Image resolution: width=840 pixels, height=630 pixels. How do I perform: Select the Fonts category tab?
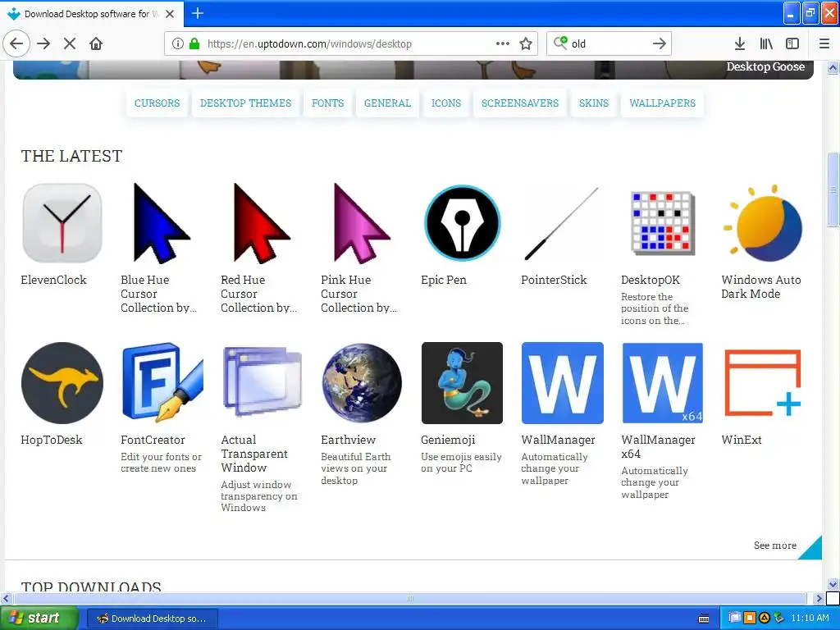point(328,103)
